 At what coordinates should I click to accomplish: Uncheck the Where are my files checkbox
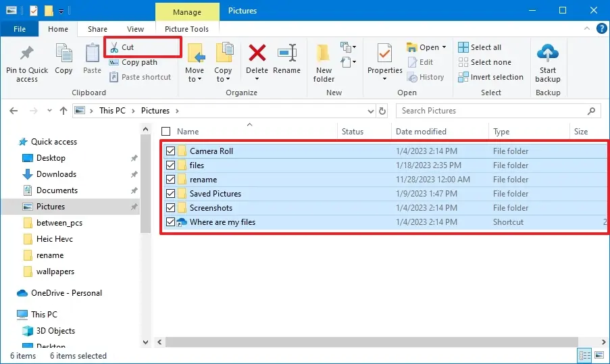coord(170,222)
